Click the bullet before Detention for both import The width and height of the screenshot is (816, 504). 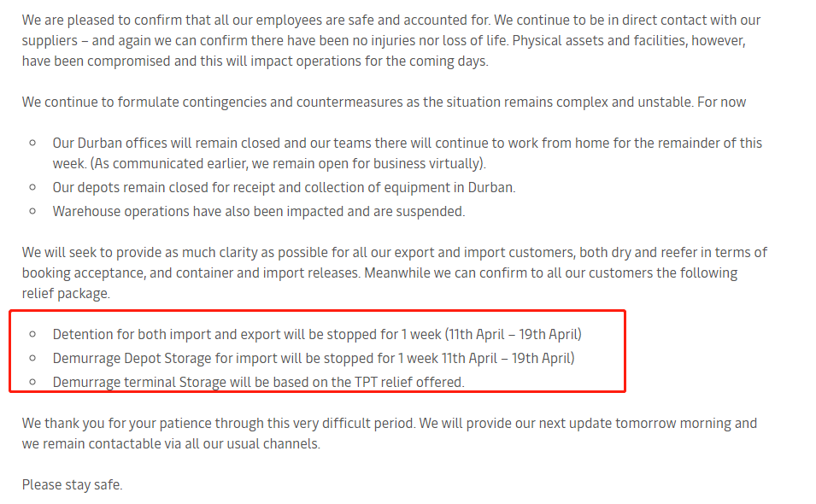(32, 334)
